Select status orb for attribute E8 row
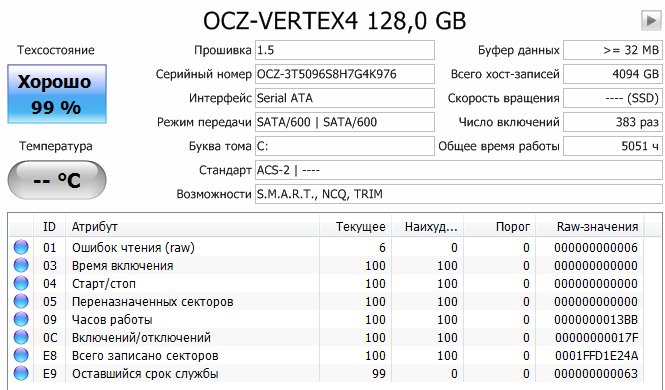This screenshot has width=665, height=390. pyautogui.click(x=21, y=355)
